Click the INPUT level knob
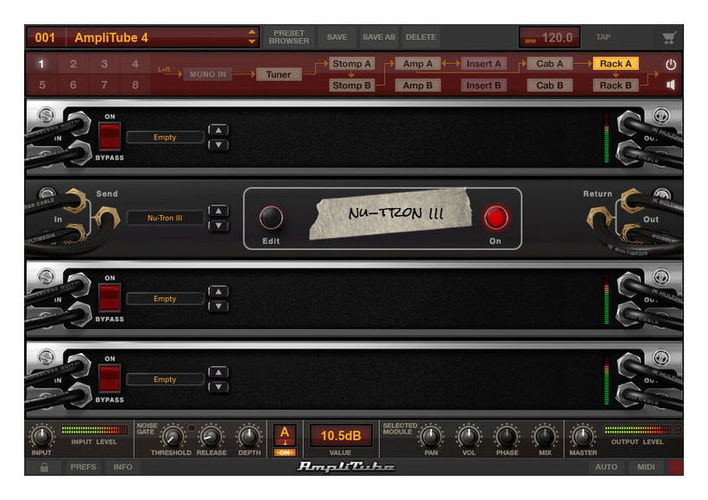Screen dimensions: 708x500 42,436
